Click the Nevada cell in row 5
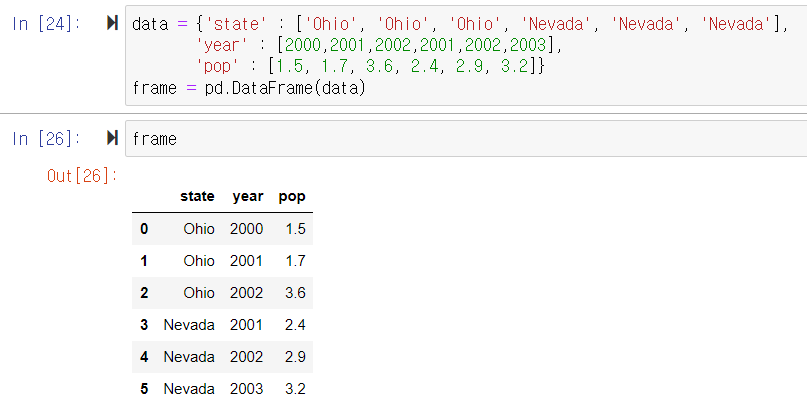 [189, 388]
